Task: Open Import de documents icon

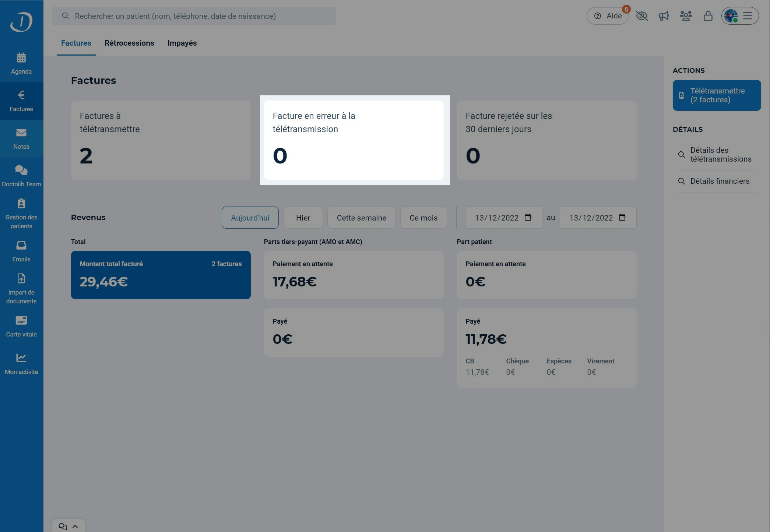Action: click(21, 278)
